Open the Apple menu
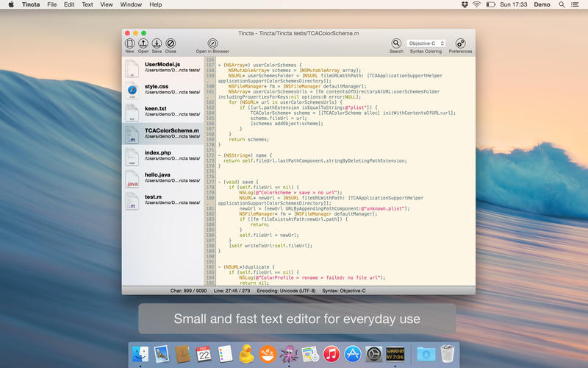The image size is (588, 368). [x=11, y=4]
